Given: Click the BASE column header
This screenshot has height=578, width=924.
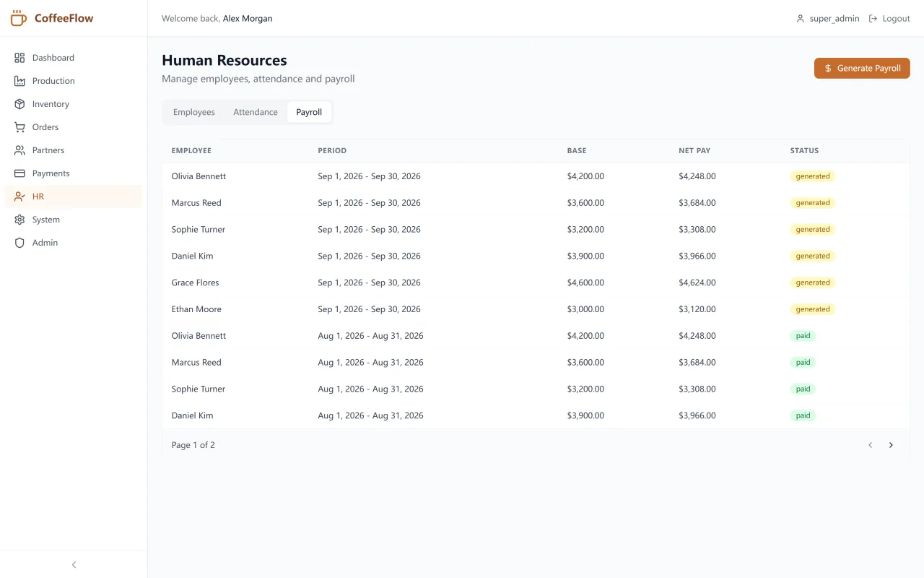Looking at the screenshot, I should (577, 151).
